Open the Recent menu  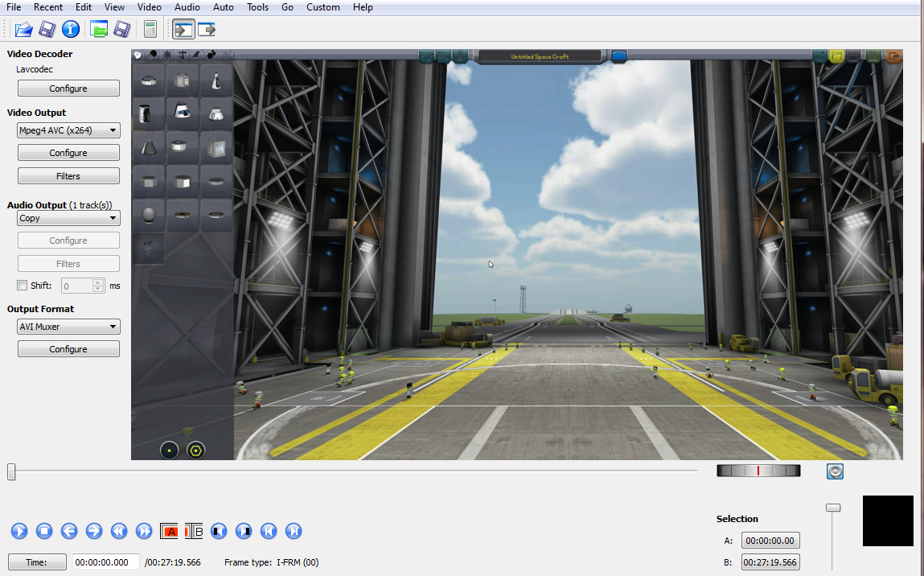pos(48,7)
